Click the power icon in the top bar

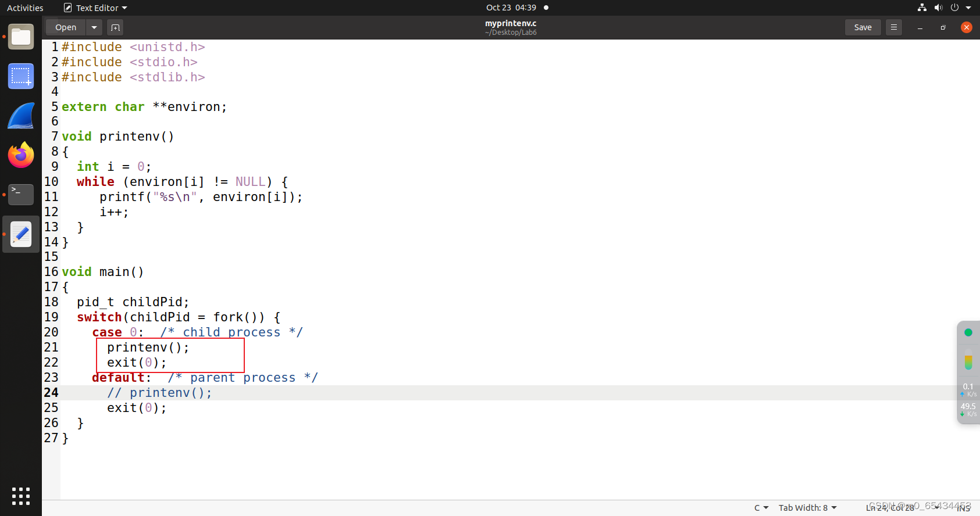(954, 8)
